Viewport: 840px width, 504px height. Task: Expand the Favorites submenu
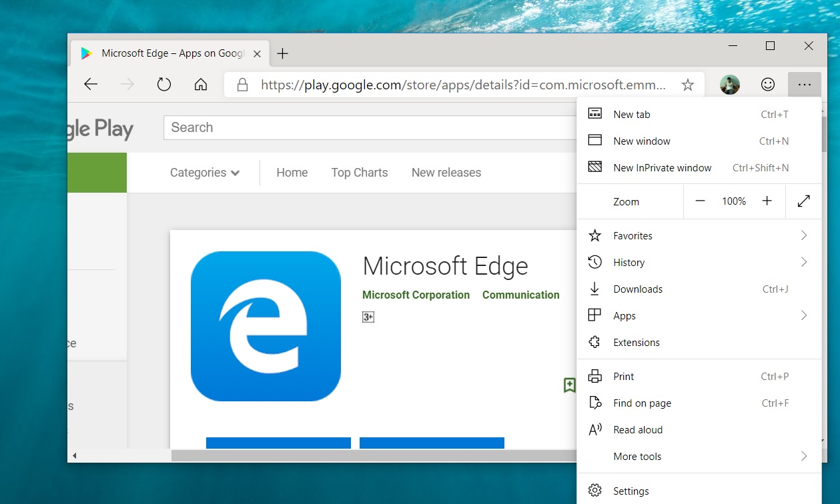[699, 236]
